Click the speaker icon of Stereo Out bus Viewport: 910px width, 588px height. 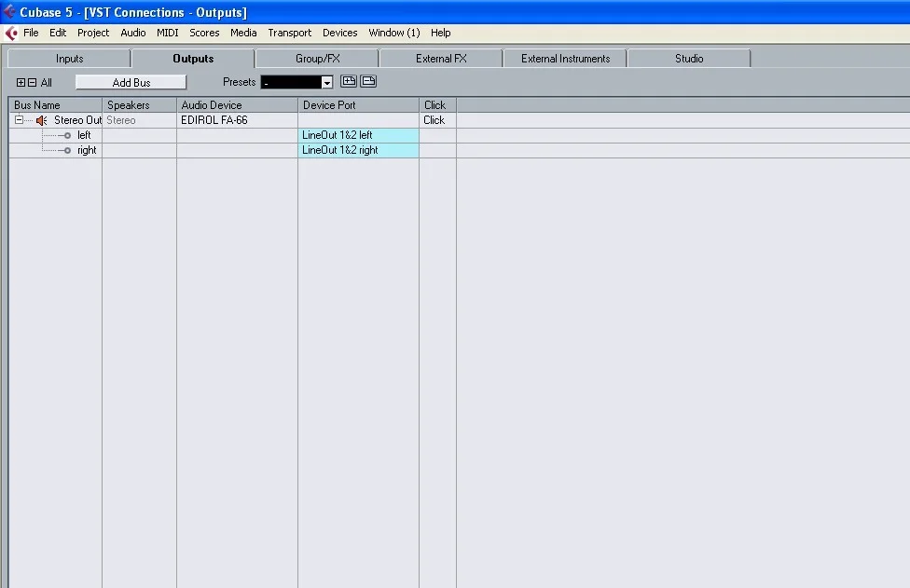click(x=41, y=120)
